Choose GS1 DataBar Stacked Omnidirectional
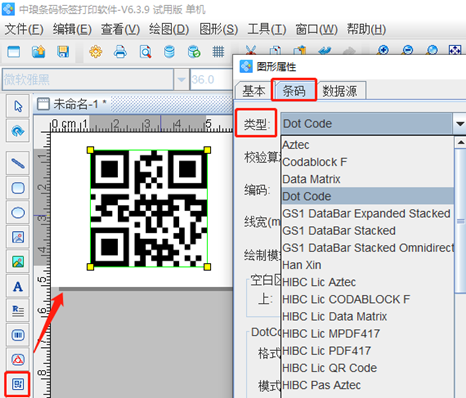The image size is (466, 398). point(368,248)
